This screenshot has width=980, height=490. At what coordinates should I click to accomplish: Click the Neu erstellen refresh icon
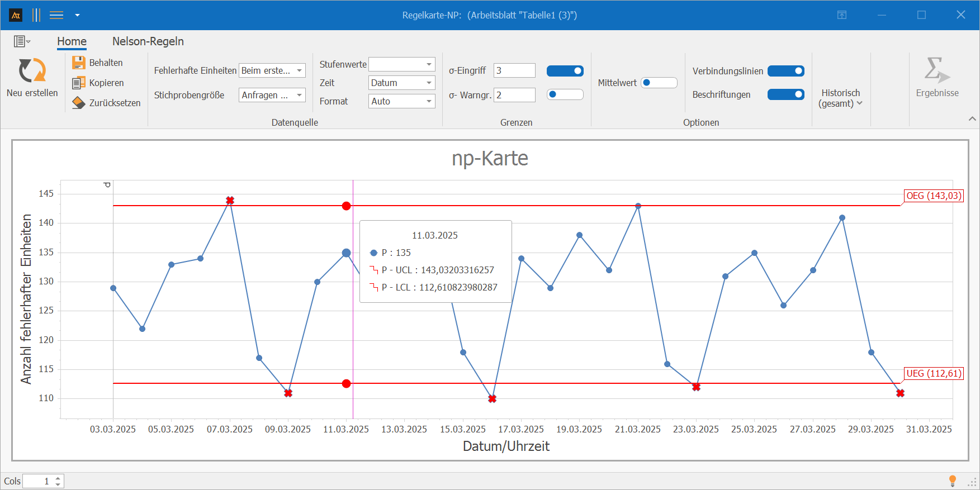click(32, 70)
